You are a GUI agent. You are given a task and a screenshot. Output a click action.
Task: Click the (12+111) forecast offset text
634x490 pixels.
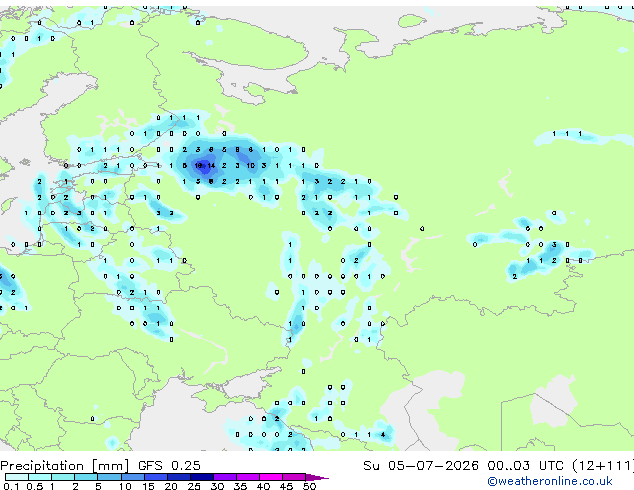click(602, 466)
